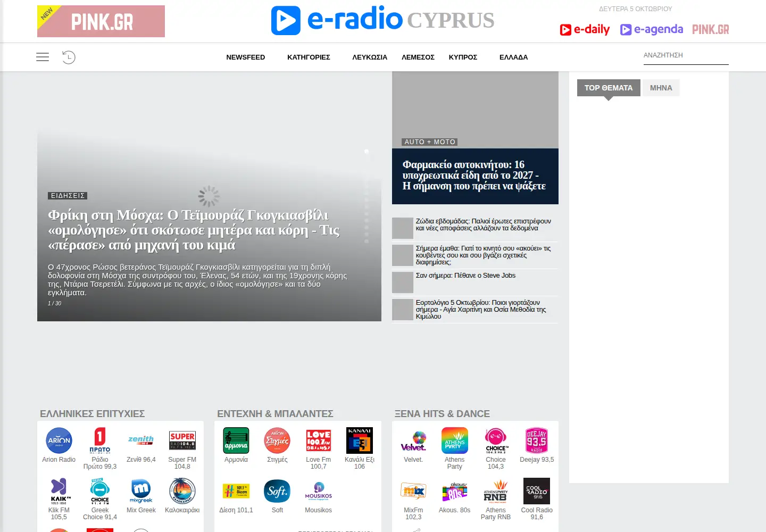Open the Ζώδια εβδομάδας article

[x=483, y=225]
